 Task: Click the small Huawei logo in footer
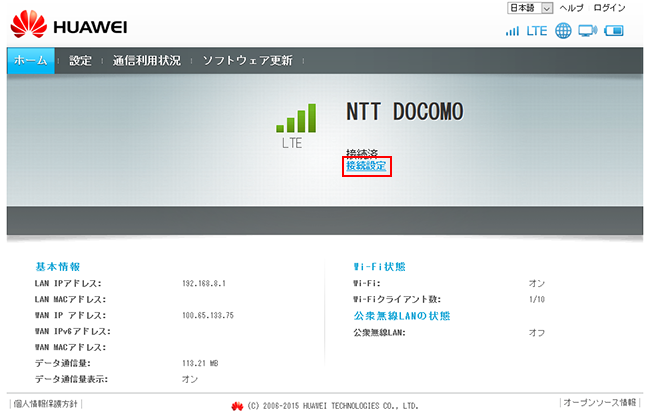click(x=237, y=406)
